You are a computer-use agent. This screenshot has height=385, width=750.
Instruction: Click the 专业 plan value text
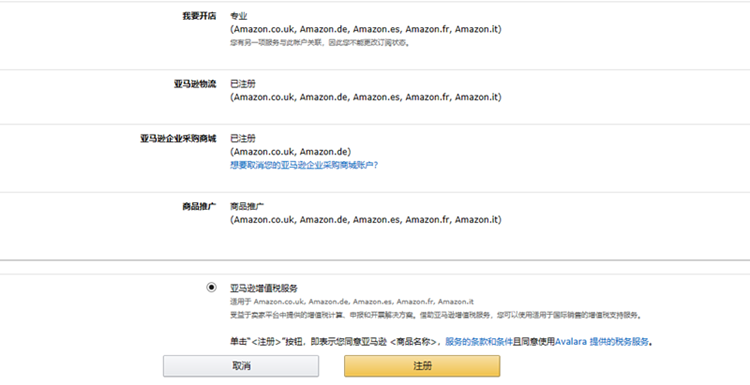tap(239, 16)
